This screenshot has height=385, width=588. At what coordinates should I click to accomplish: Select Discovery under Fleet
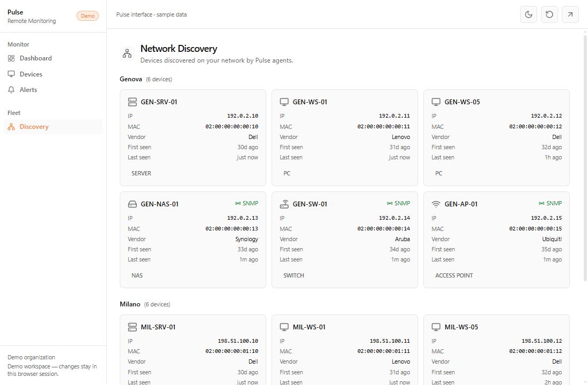53,127
